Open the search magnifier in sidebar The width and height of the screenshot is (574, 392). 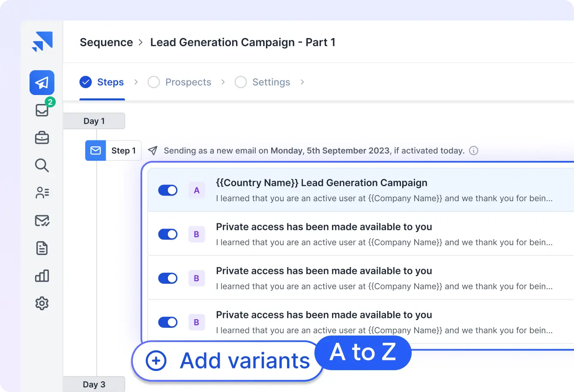click(42, 165)
